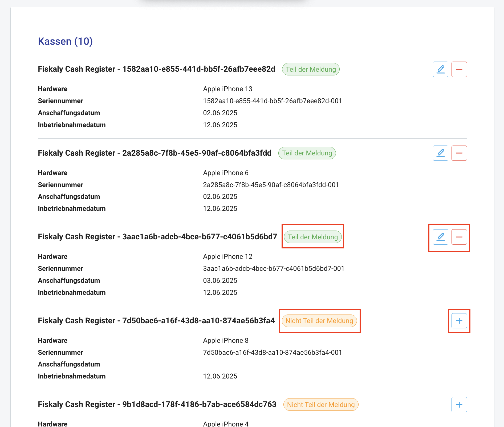Click title of Fiskaly Cash Register 2a285a8c
504x427 pixels.
click(x=155, y=153)
